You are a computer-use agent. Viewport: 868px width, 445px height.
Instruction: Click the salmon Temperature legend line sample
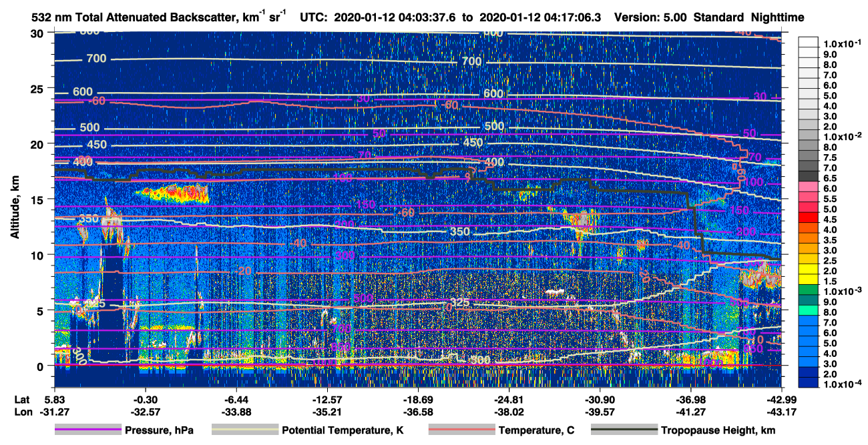click(461, 430)
